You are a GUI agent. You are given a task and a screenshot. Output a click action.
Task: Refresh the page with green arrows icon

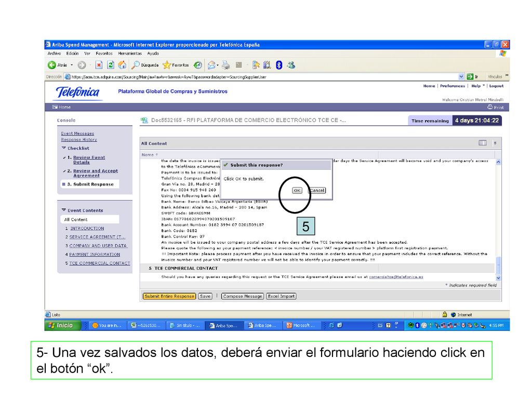pos(111,65)
